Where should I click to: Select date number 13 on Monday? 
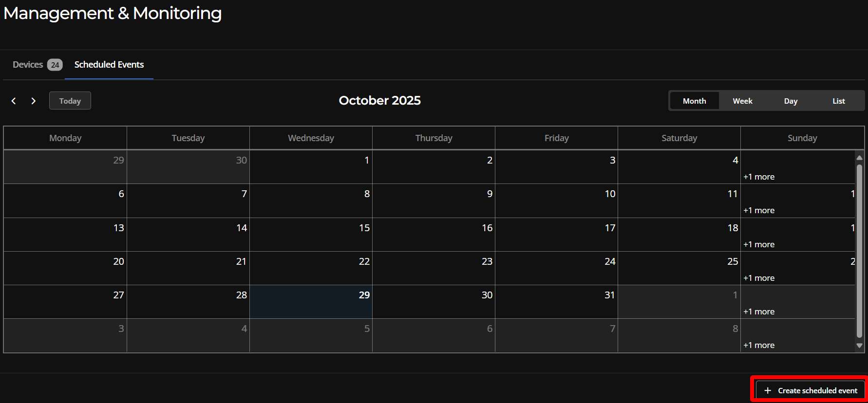(x=119, y=228)
